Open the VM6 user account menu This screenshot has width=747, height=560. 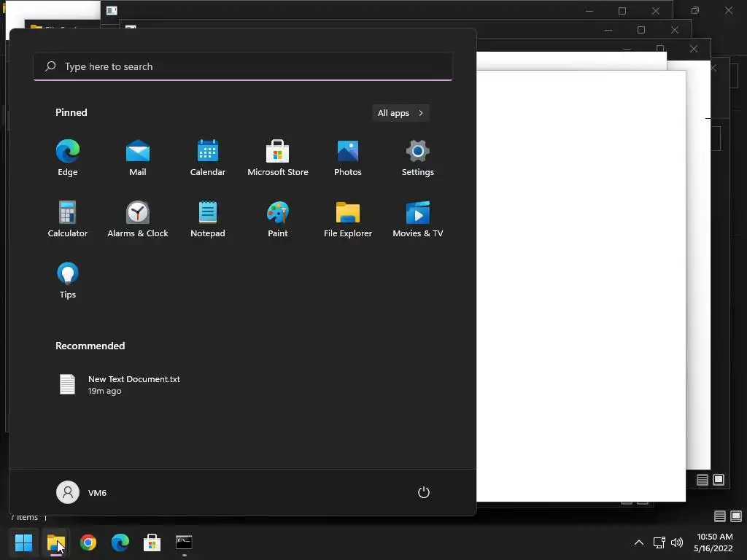(x=82, y=492)
